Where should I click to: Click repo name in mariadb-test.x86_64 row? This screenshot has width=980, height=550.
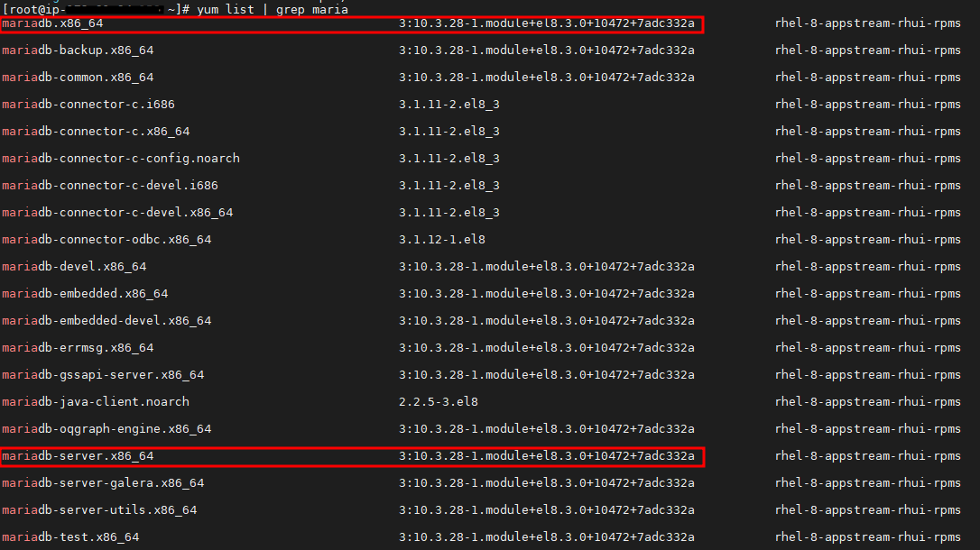867,536
